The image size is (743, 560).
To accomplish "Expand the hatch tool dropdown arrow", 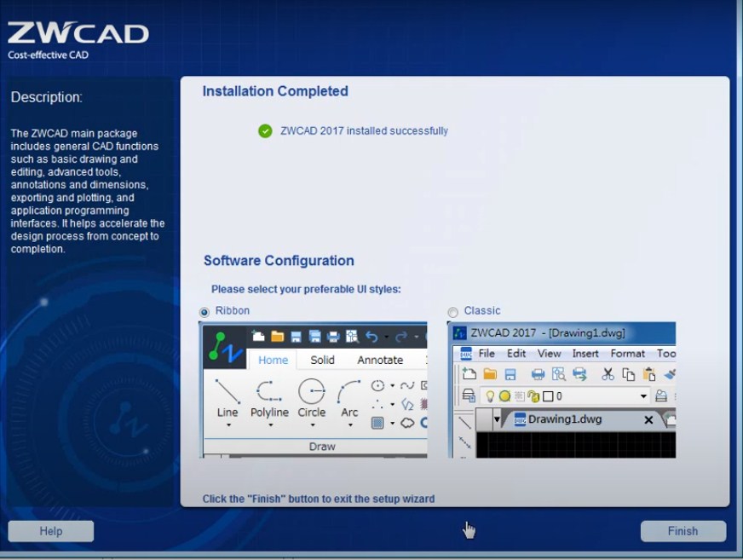I will (392, 424).
